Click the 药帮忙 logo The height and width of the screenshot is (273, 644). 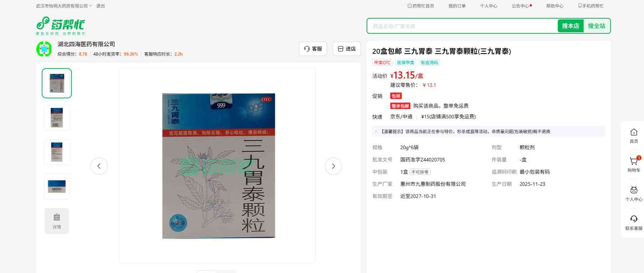[x=60, y=25]
